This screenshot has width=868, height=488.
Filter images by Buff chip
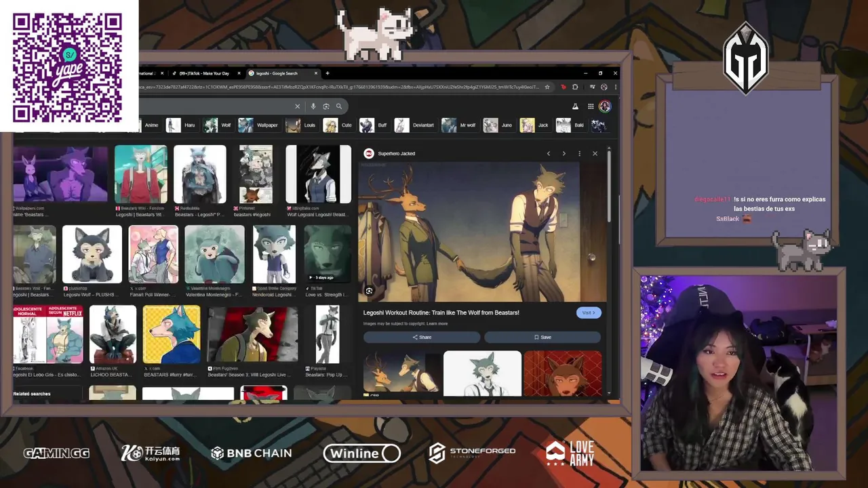(374, 125)
